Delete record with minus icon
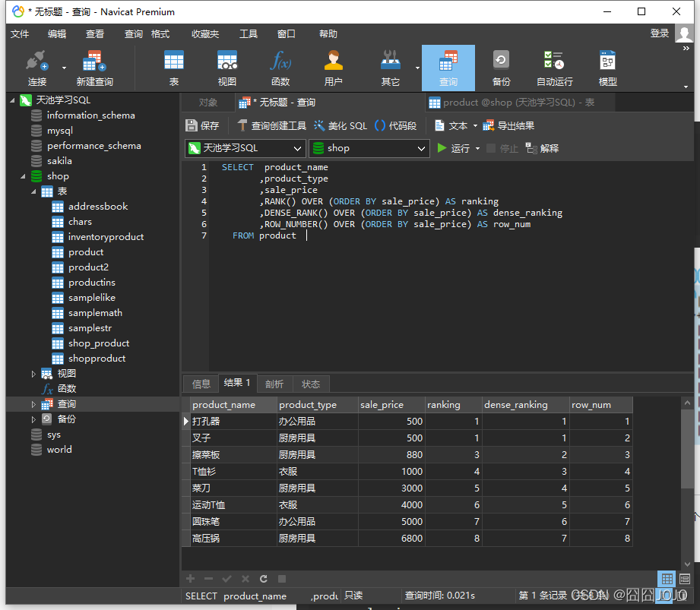This screenshot has width=700, height=610. pyautogui.click(x=208, y=579)
